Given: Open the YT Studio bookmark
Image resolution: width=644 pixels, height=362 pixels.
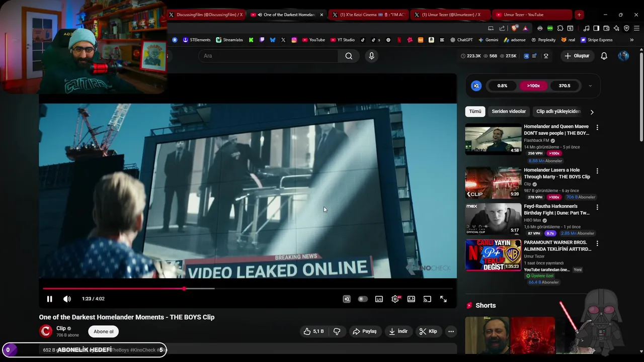Looking at the screenshot, I should click(343, 40).
